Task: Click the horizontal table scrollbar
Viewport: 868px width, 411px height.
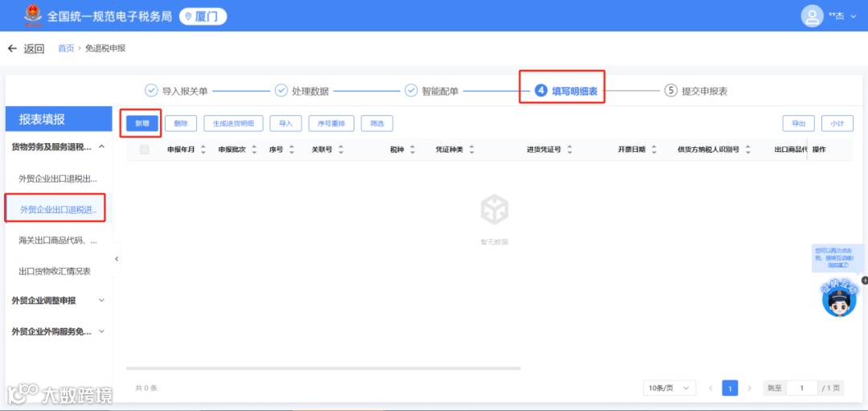Action: click(x=323, y=368)
